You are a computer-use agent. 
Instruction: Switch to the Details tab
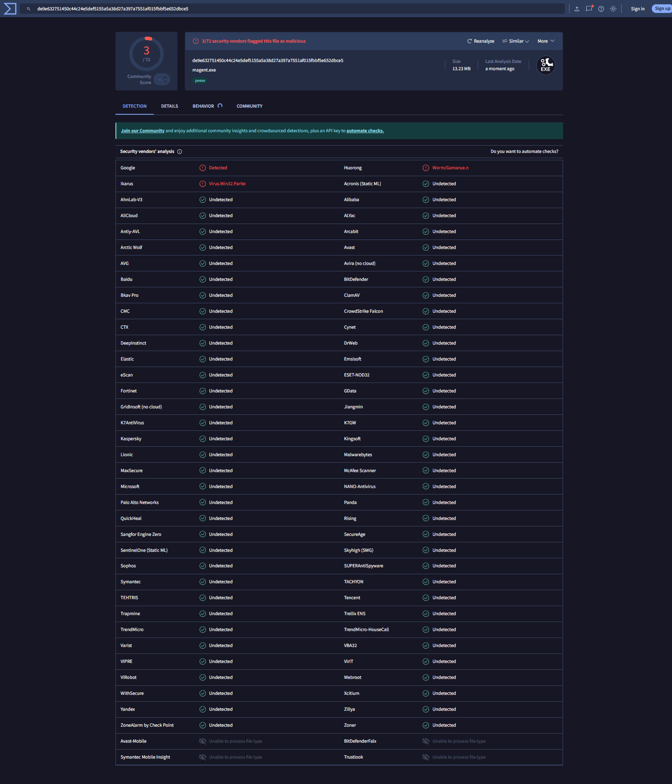(169, 106)
